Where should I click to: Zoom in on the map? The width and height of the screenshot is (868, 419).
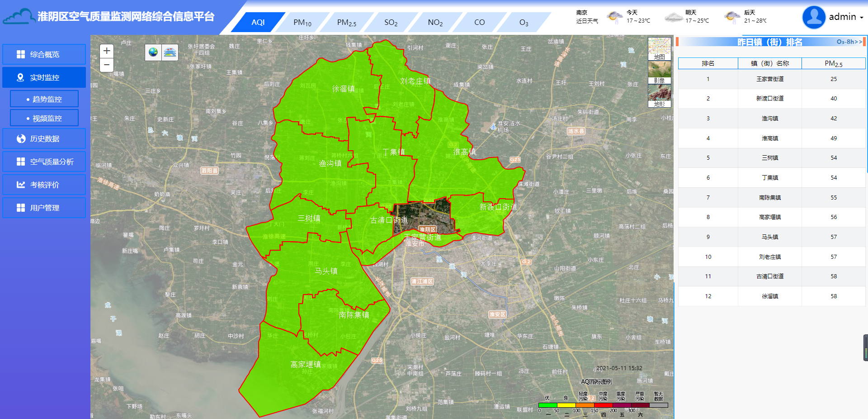pos(107,51)
